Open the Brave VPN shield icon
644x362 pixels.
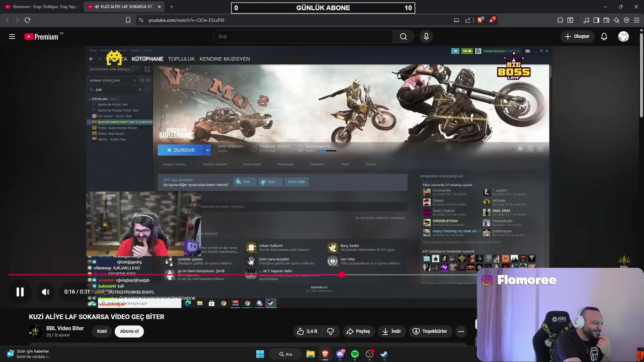coord(626,20)
